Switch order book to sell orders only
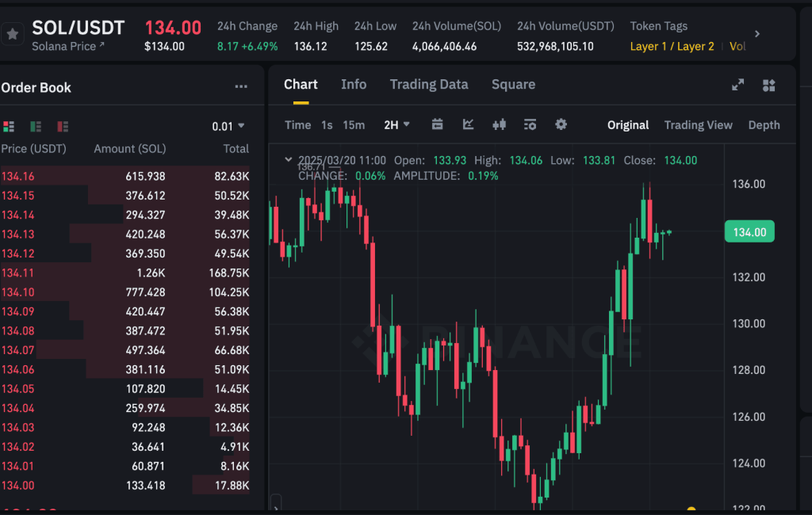This screenshot has width=812, height=515. tap(63, 126)
